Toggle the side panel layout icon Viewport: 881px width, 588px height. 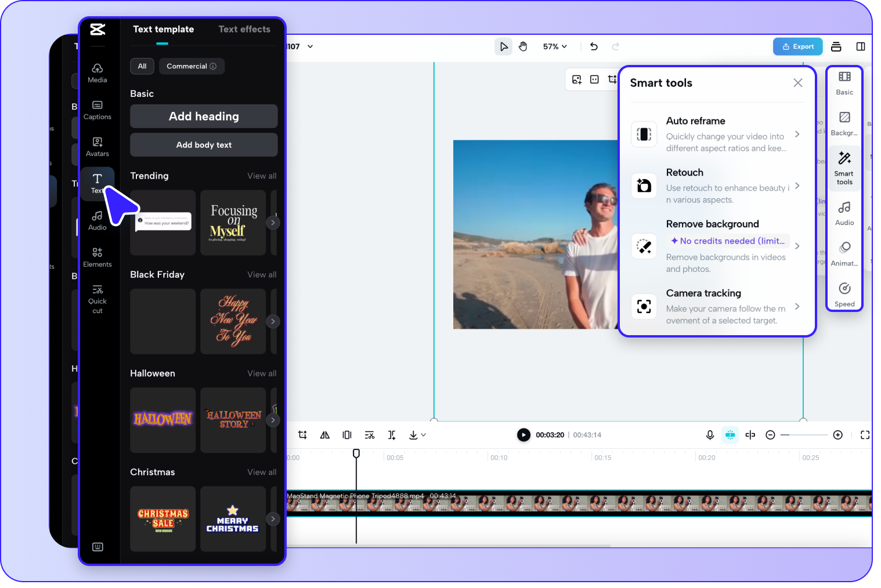point(861,46)
